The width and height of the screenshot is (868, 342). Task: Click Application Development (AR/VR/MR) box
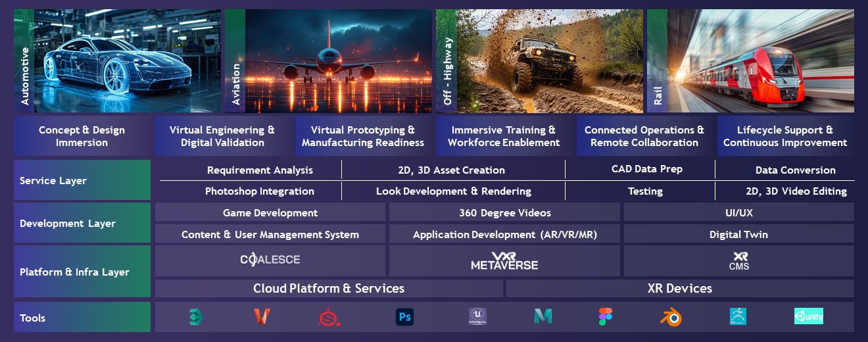(504, 234)
